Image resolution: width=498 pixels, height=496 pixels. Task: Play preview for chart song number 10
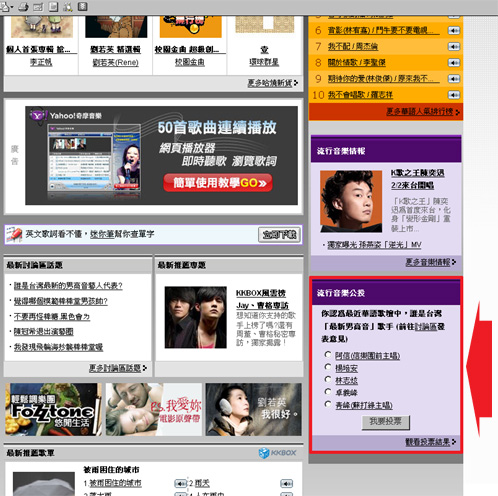(454, 95)
